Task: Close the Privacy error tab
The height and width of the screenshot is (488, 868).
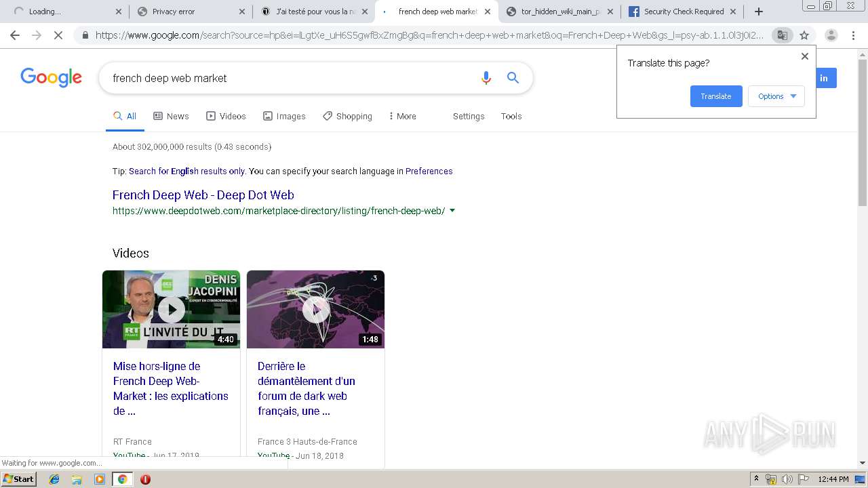Action: click(x=243, y=12)
